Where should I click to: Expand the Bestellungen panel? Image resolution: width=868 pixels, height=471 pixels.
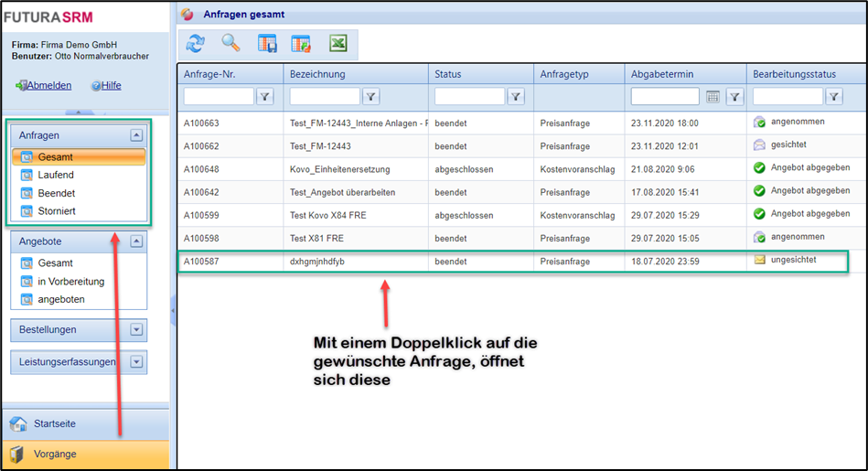137,329
